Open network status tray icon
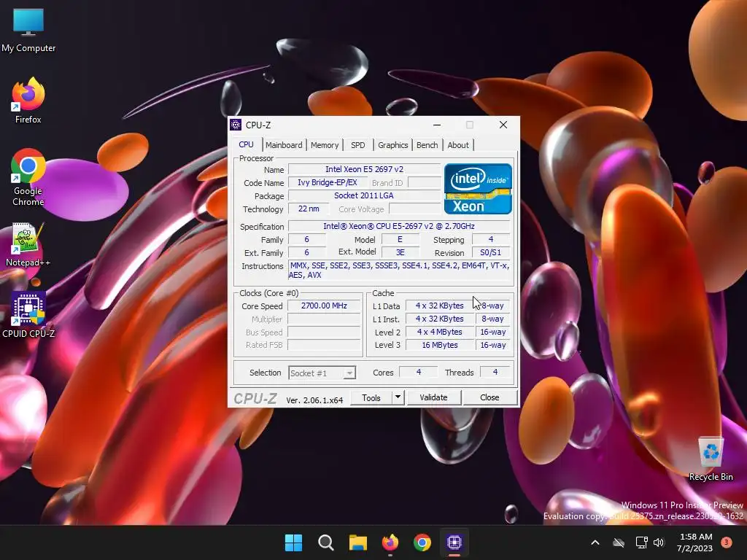This screenshot has height=560, width=747. click(641, 542)
